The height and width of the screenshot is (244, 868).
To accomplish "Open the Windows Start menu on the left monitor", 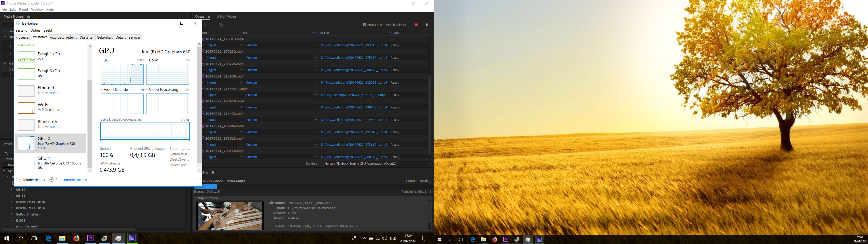I will click(x=6, y=238).
